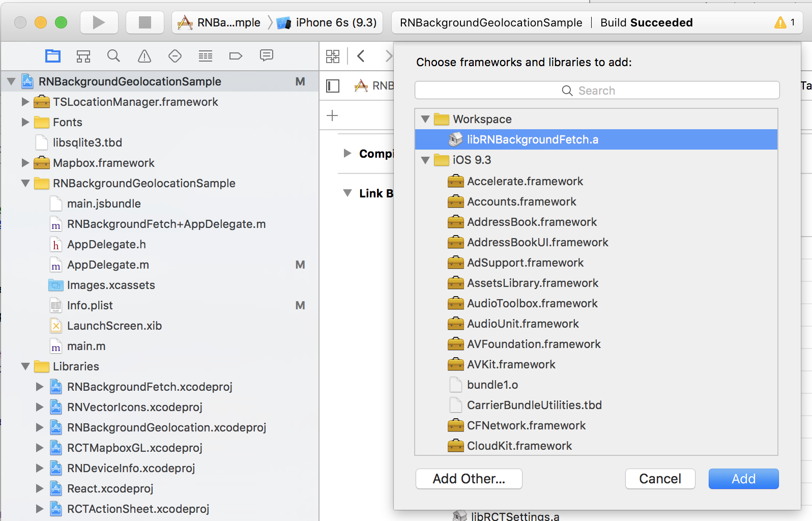Click the Add Other... button
Screen dimensions: 812x521
(469, 479)
